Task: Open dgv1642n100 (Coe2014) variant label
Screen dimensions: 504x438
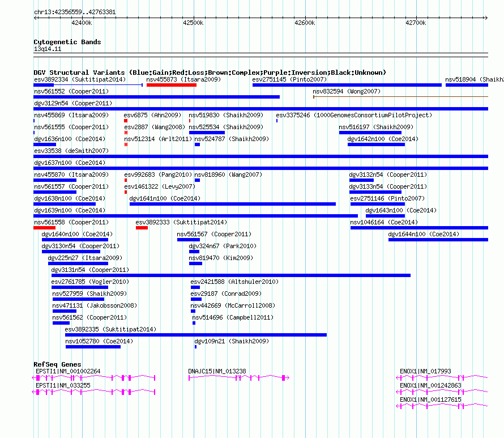Action: (383, 139)
